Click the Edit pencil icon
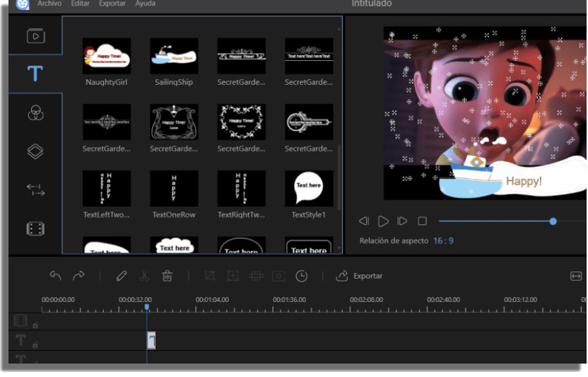Screen dimensions: 588x377 [x=121, y=276]
